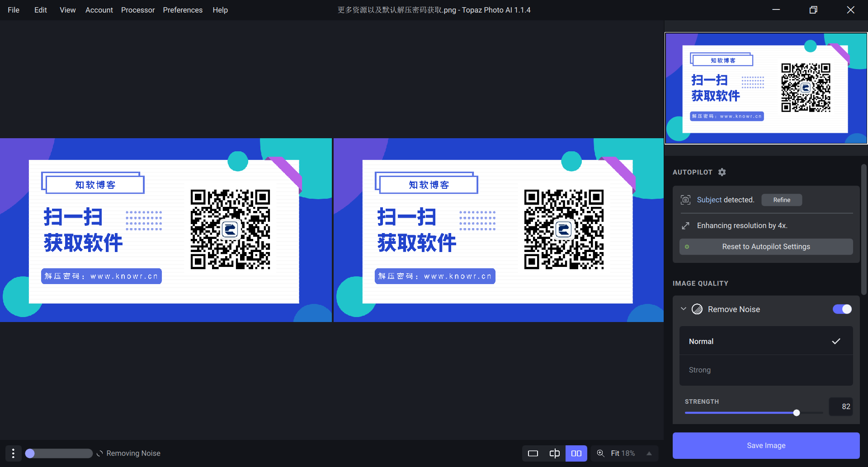Click the navigator preview thumbnail

pyautogui.click(x=766, y=88)
